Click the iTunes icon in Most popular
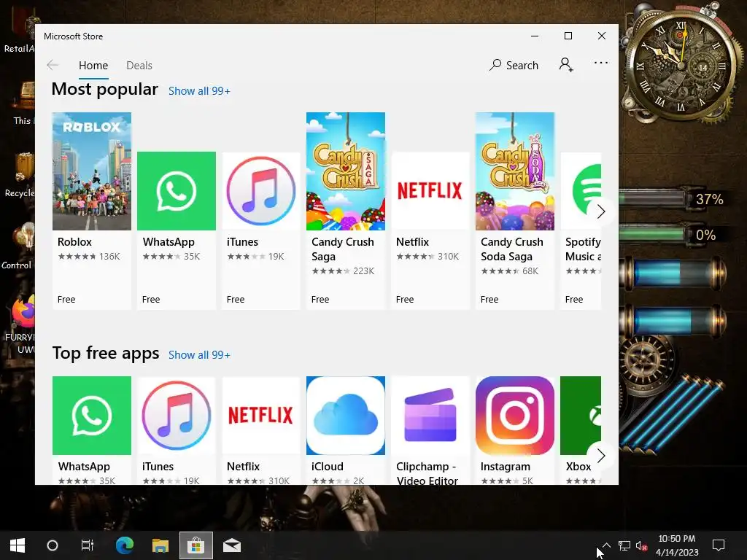This screenshot has height=560, width=747. pyautogui.click(x=261, y=191)
